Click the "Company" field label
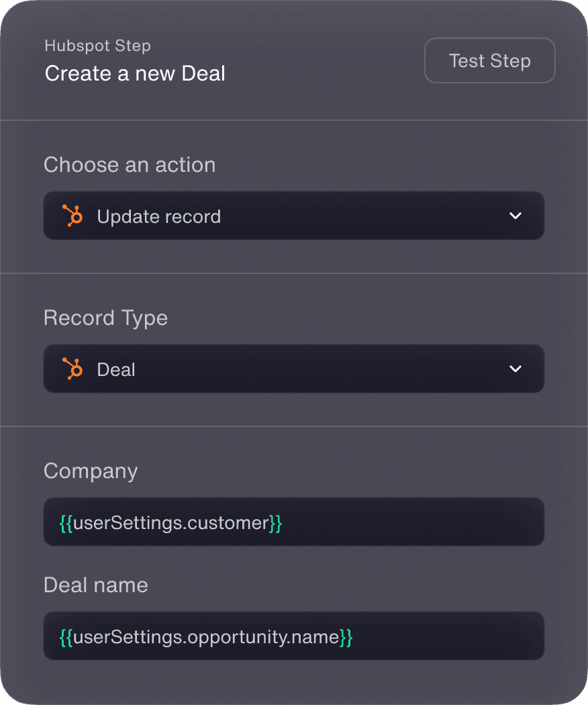588x705 pixels. tap(91, 471)
